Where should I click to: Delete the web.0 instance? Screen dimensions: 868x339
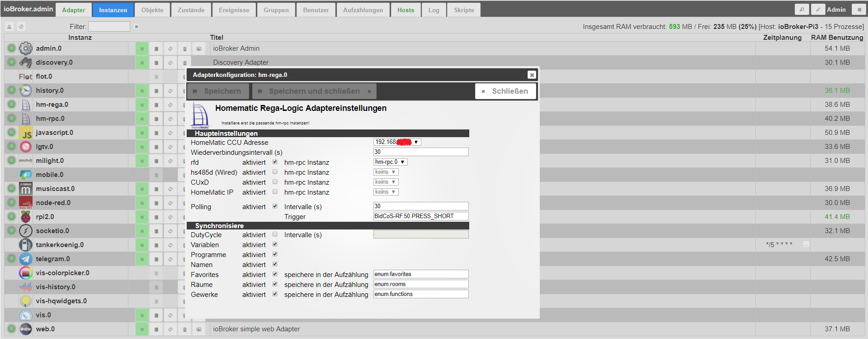(x=184, y=329)
